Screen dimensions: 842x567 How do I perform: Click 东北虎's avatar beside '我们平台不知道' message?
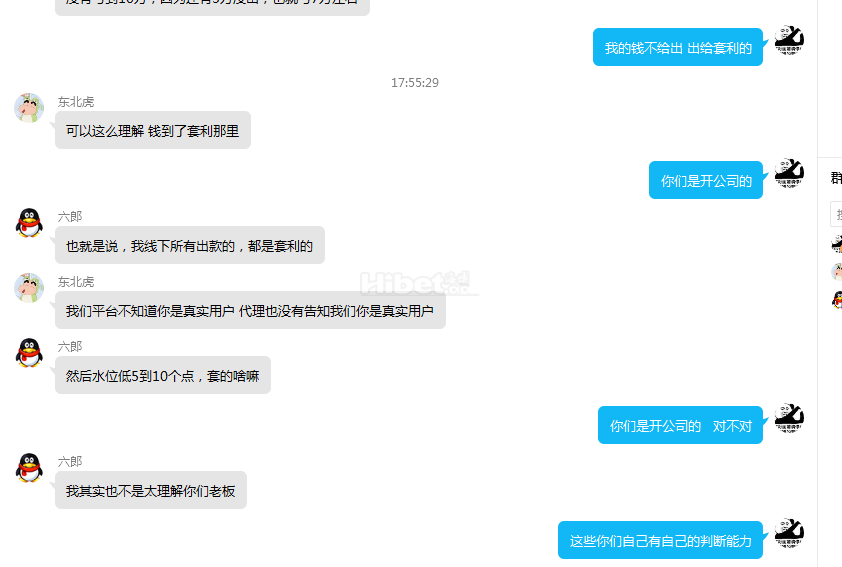coord(29,288)
